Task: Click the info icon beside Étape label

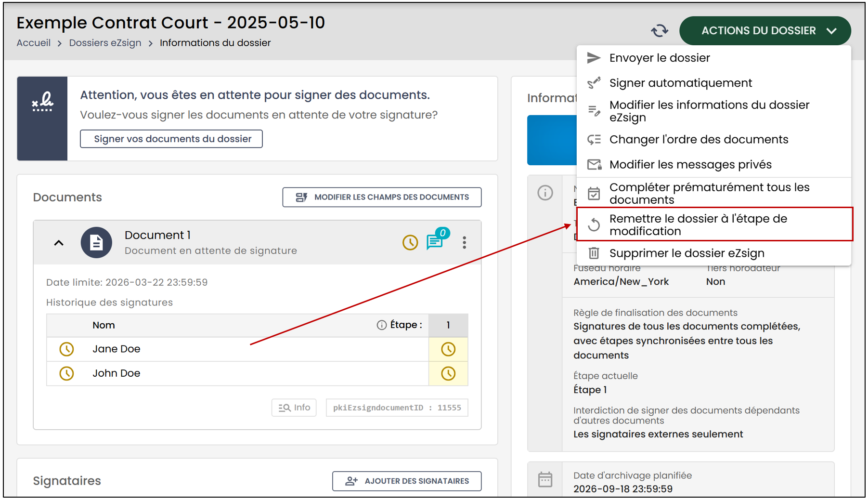Action: [381, 325]
